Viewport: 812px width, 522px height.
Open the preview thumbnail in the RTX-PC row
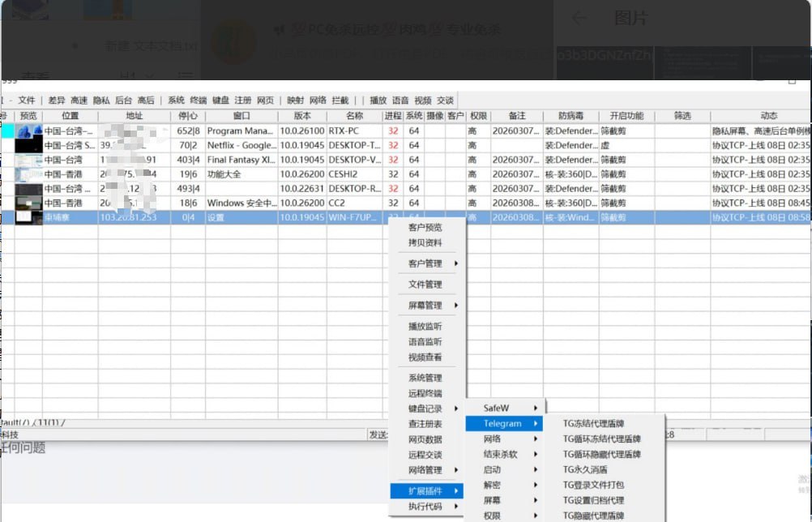coord(28,131)
